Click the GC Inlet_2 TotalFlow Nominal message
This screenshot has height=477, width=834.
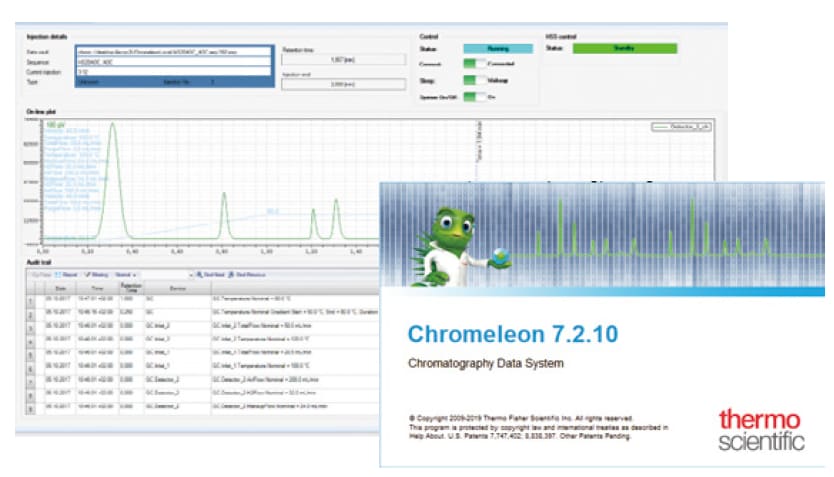click(262, 325)
